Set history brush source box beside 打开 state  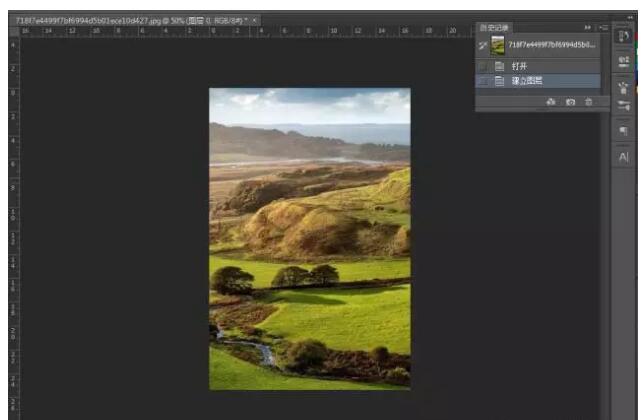[x=483, y=66]
